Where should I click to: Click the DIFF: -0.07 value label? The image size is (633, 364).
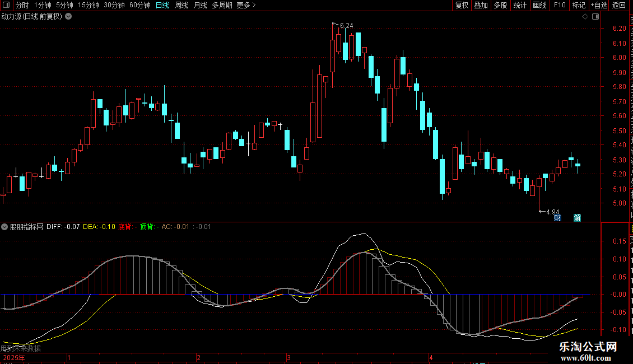point(63,227)
